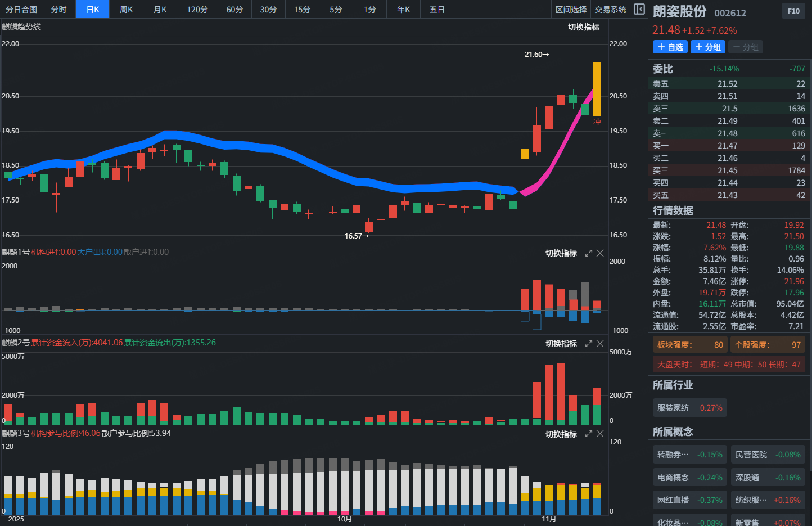Open 切换指标 for 麒麟2号 panel

click(561, 344)
